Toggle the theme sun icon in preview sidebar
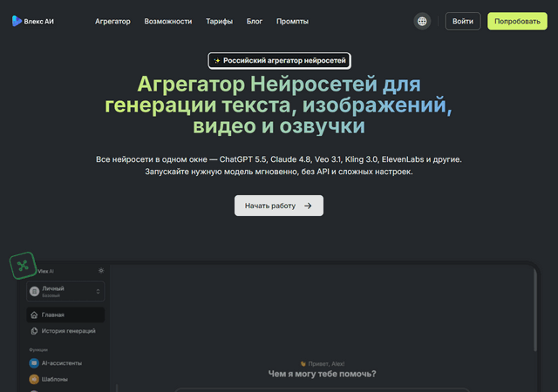 click(x=101, y=271)
